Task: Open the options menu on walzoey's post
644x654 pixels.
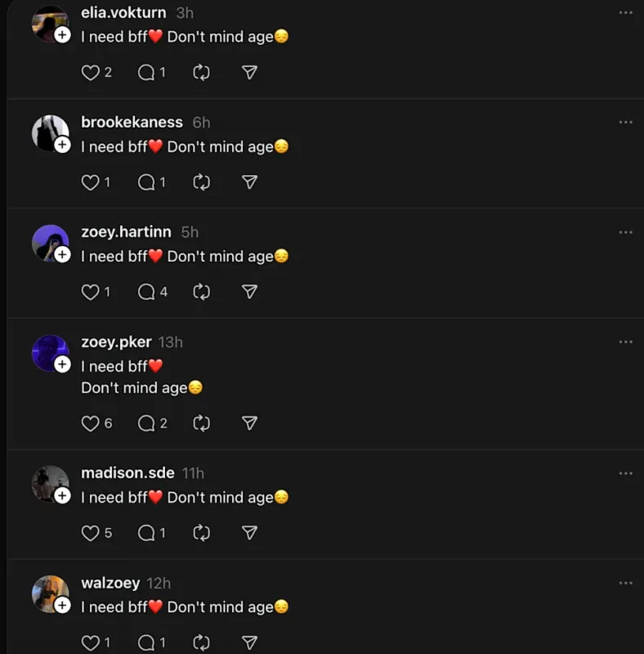Action: tap(625, 582)
